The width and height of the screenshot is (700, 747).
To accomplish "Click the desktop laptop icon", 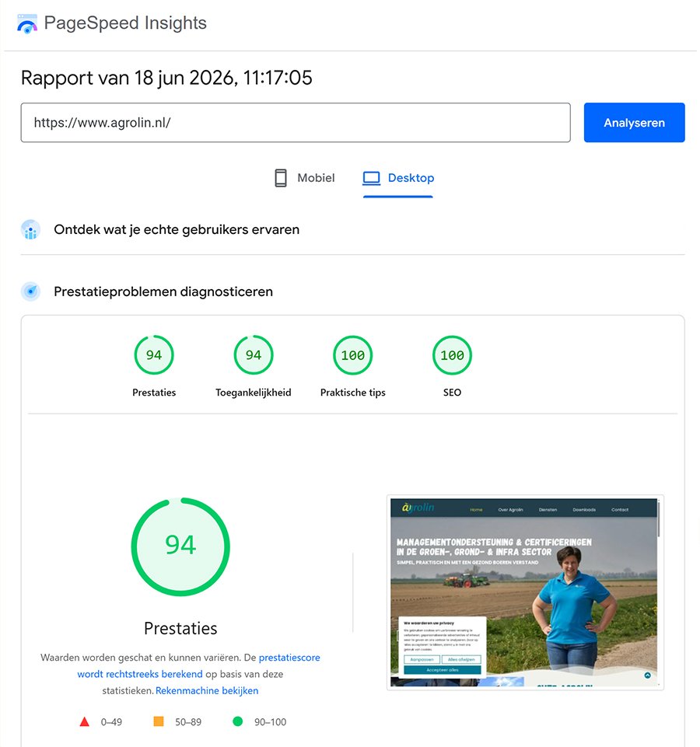I will (x=372, y=178).
